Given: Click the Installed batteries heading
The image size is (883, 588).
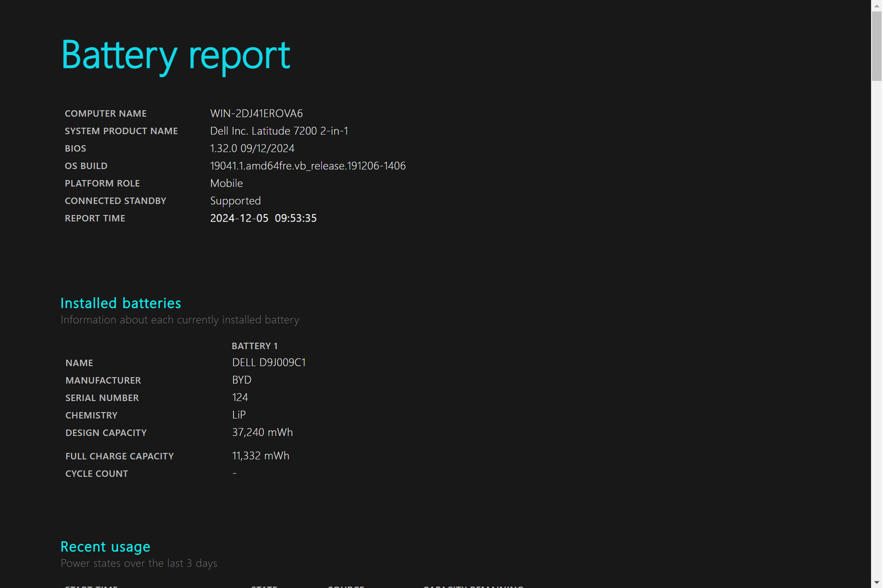Looking at the screenshot, I should (x=120, y=303).
